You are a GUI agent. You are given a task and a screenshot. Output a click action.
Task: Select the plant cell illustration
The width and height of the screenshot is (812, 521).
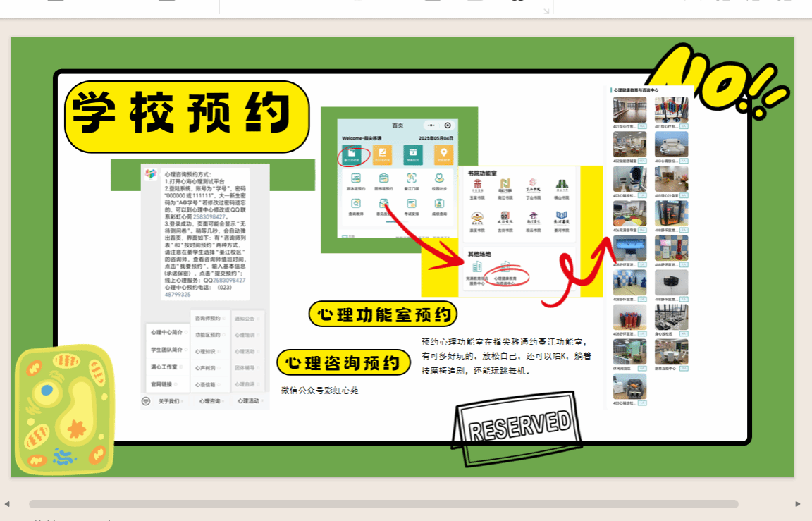(x=64, y=409)
